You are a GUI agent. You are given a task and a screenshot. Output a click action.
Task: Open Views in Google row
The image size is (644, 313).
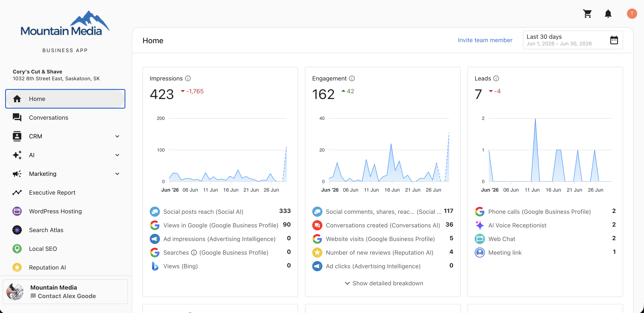tap(220, 225)
